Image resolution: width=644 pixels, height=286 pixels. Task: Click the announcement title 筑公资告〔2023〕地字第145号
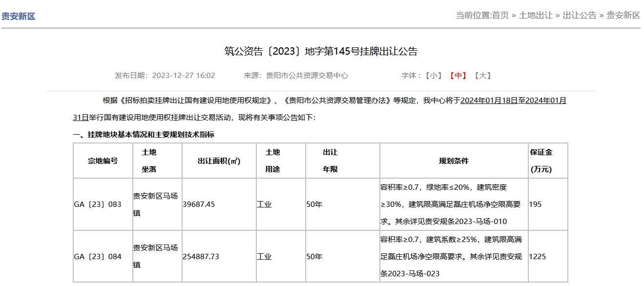click(321, 52)
